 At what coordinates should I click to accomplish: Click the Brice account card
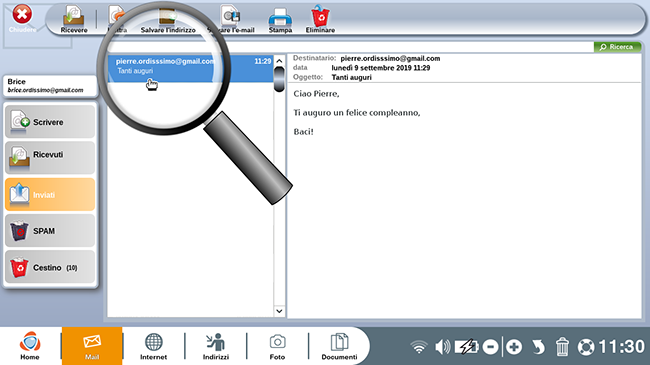50,86
